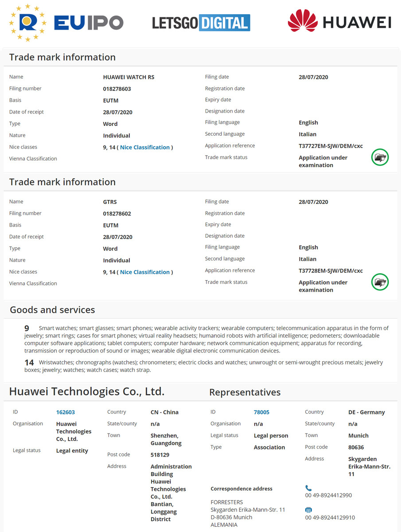Viewport: 401px width, 532px height.
Task: Click class 9 number in Goods and services
Action: point(27,329)
